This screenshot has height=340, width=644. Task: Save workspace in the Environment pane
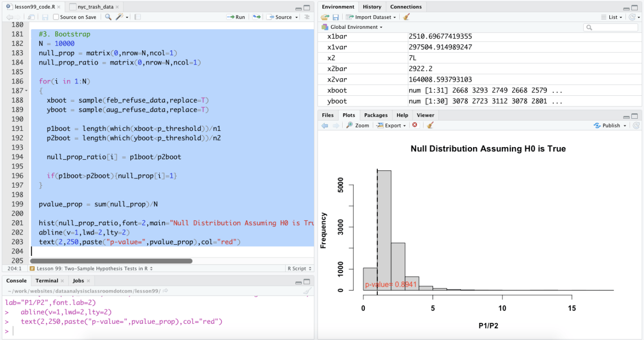(x=336, y=17)
